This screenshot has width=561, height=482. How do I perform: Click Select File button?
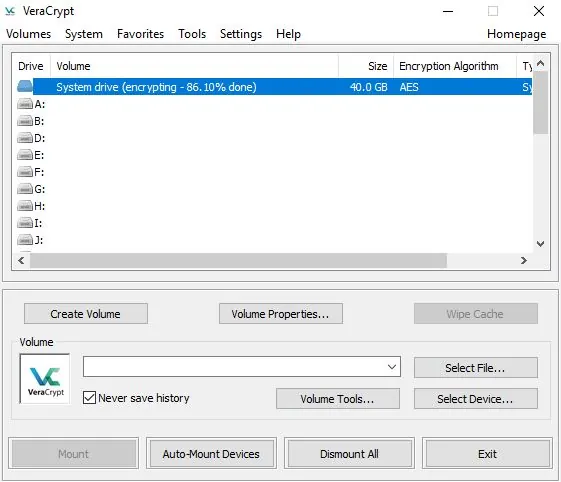click(475, 367)
